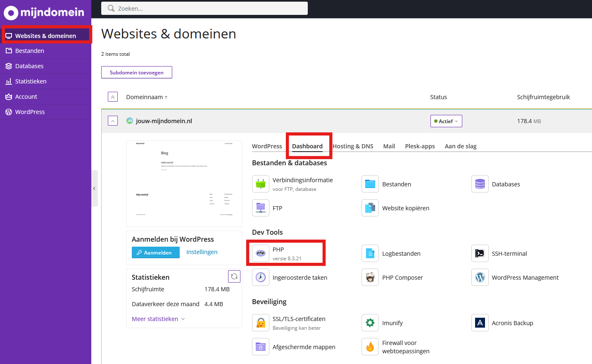Open the PHP settings icon

[x=261, y=253]
